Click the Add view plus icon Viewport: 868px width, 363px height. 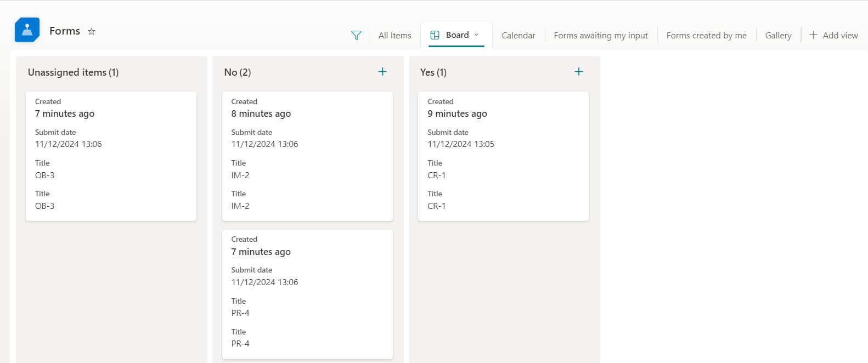[813, 35]
